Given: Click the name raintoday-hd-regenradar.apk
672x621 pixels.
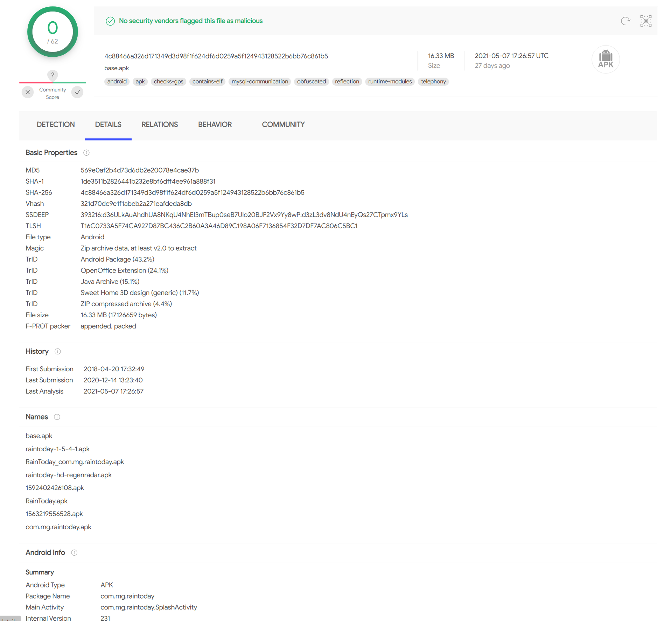Looking at the screenshot, I should 69,475.
